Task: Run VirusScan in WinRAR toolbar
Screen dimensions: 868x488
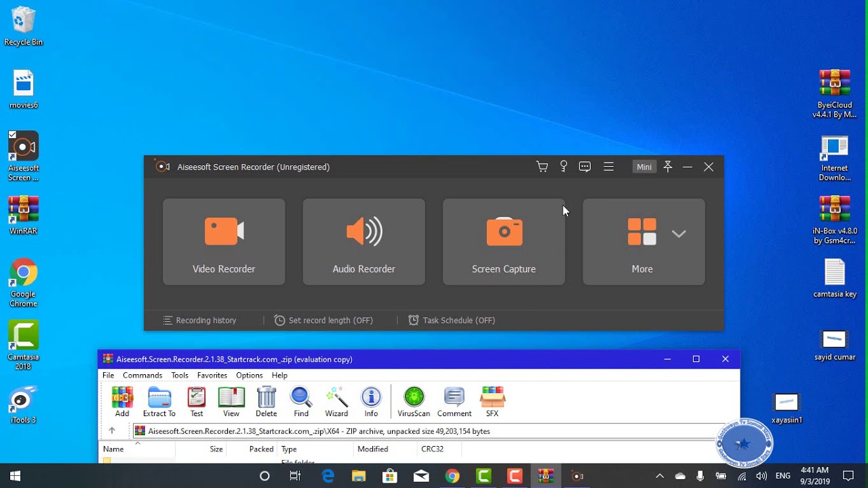Action: (x=414, y=402)
